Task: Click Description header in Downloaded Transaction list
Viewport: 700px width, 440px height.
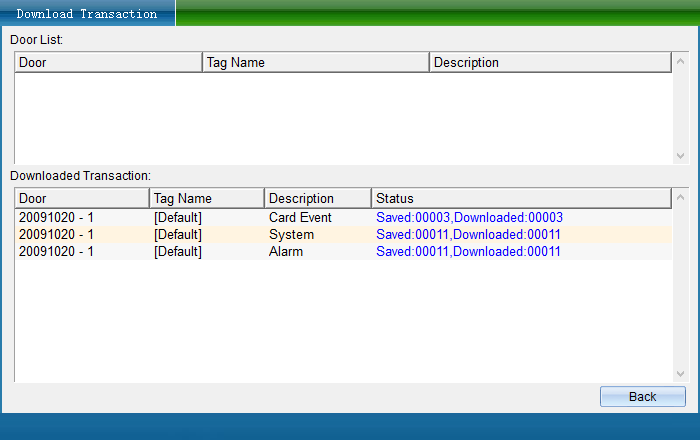Action: [x=317, y=198]
